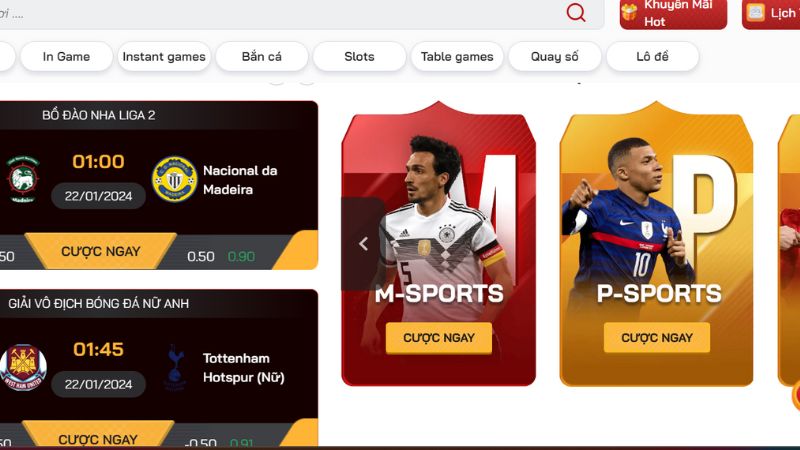Screen dimensions: 800x450
Task: Select the Table games tab
Action: click(457, 57)
